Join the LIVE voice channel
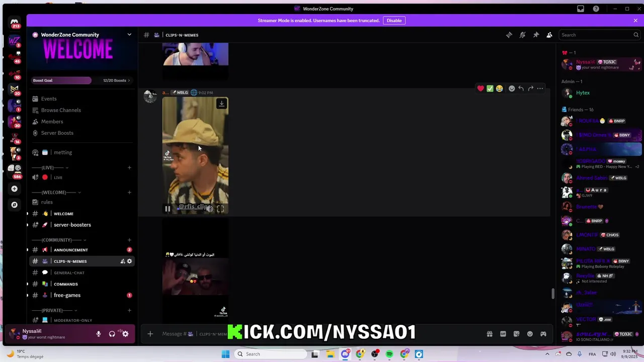 (82, 177)
